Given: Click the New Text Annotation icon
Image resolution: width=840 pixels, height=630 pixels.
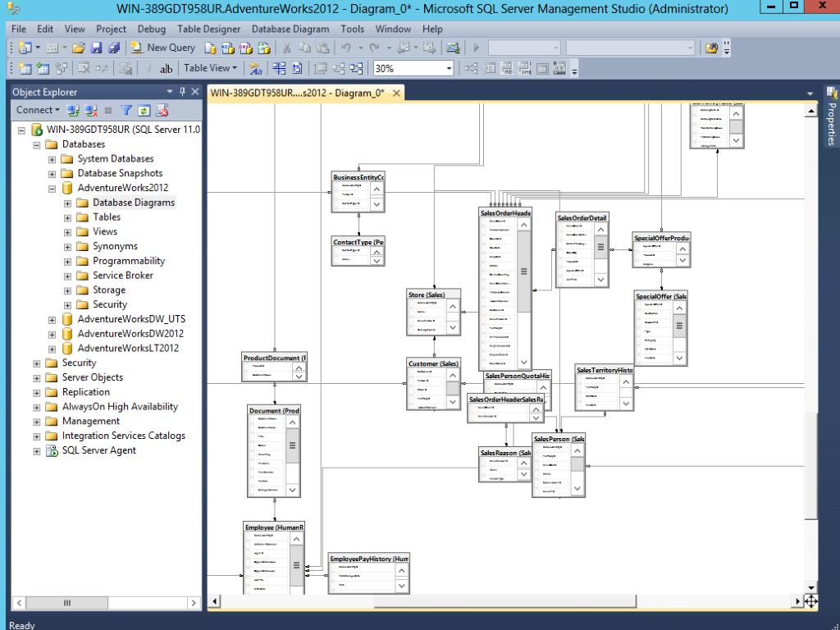Looking at the screenshot, I should 166,69.
